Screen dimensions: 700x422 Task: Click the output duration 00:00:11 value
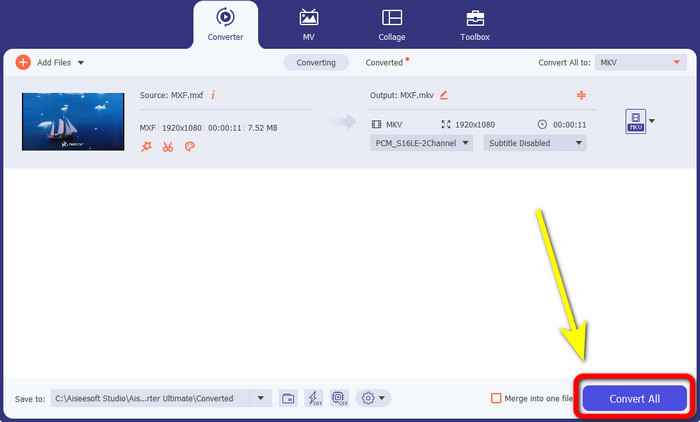tap(570, 125)
